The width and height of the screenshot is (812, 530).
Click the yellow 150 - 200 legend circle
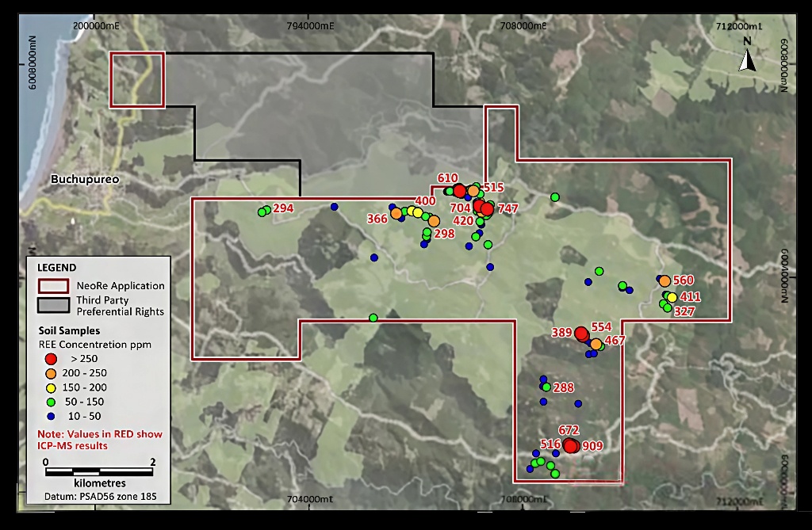click(51, 387)
